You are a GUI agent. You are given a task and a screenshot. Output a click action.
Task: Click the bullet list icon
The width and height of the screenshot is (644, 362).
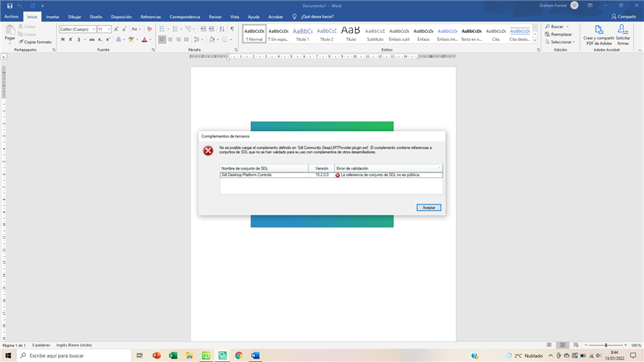162,29
